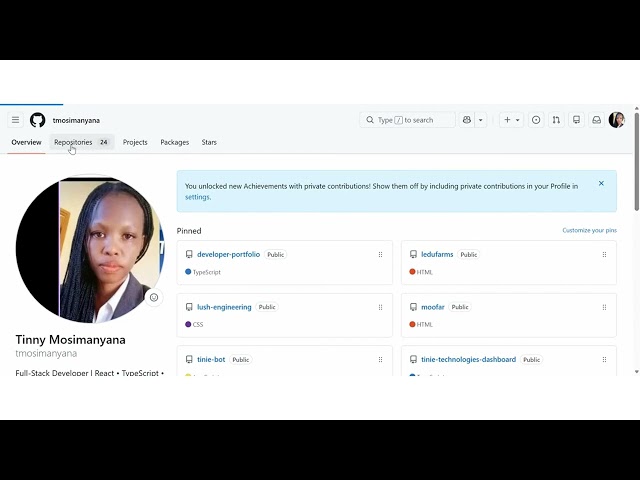This screenshot has width=640, height=480.
Task: Switch to the Repositories tab
Action: click(81, 142)
